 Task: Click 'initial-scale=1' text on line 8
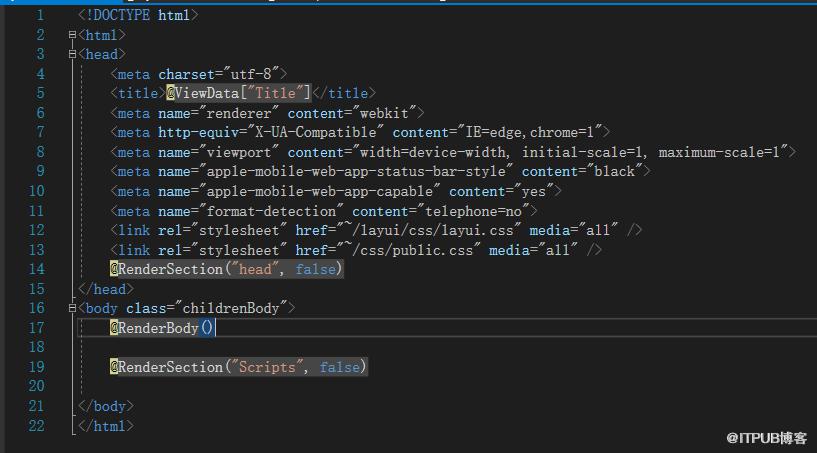click(582, 152)
